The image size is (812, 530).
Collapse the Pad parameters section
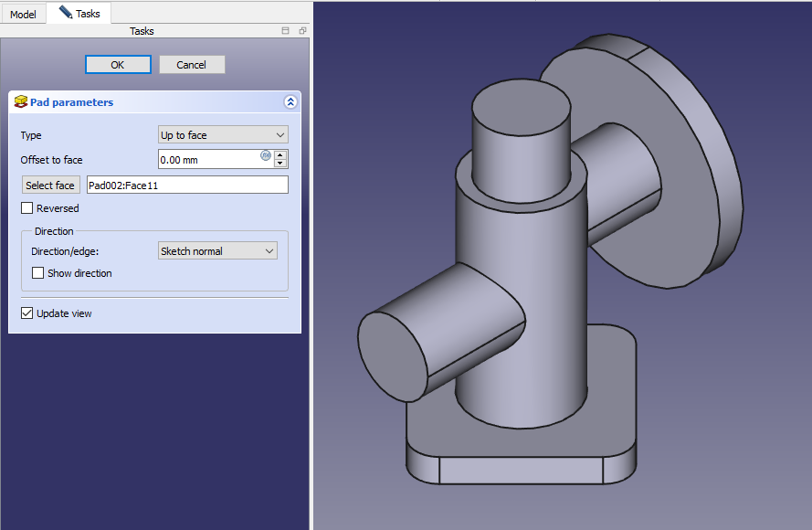[x=290, y=102]
